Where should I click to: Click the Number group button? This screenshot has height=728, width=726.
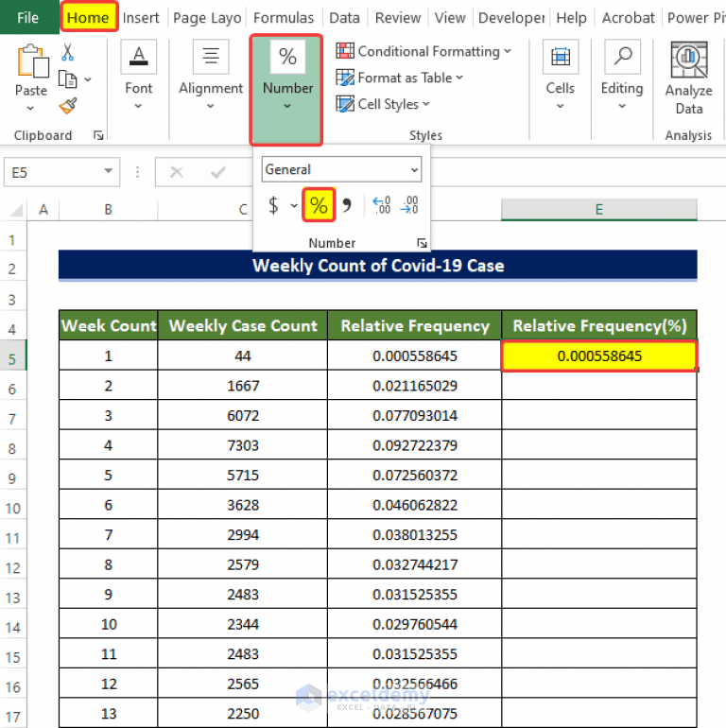(286, 89)
